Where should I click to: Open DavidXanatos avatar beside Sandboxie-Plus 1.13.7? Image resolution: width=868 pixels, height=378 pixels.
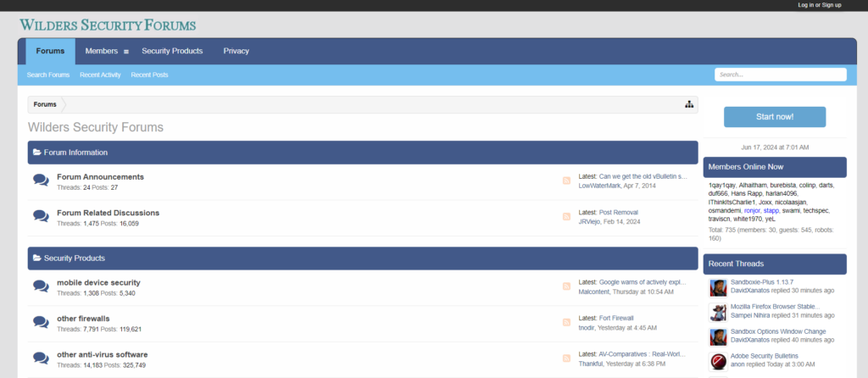(718, 288)
